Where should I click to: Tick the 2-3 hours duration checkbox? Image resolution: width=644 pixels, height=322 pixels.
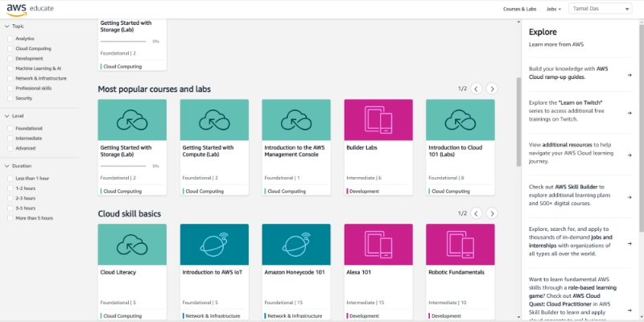10,198
